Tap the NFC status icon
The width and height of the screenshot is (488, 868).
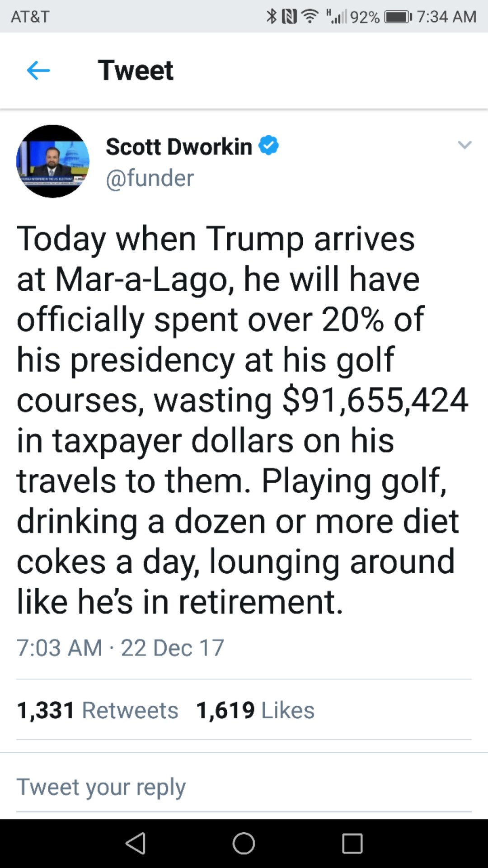tap(289, 17)
